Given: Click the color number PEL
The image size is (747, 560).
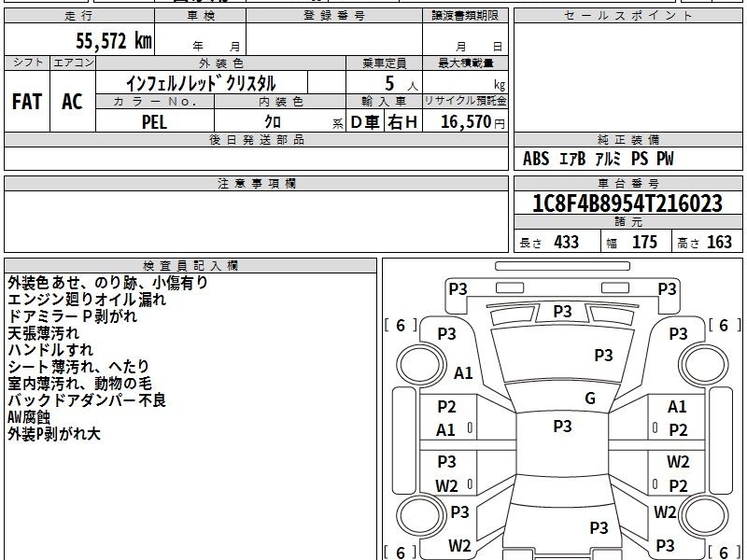Looking at the screenshot, I should click(154, 122).
